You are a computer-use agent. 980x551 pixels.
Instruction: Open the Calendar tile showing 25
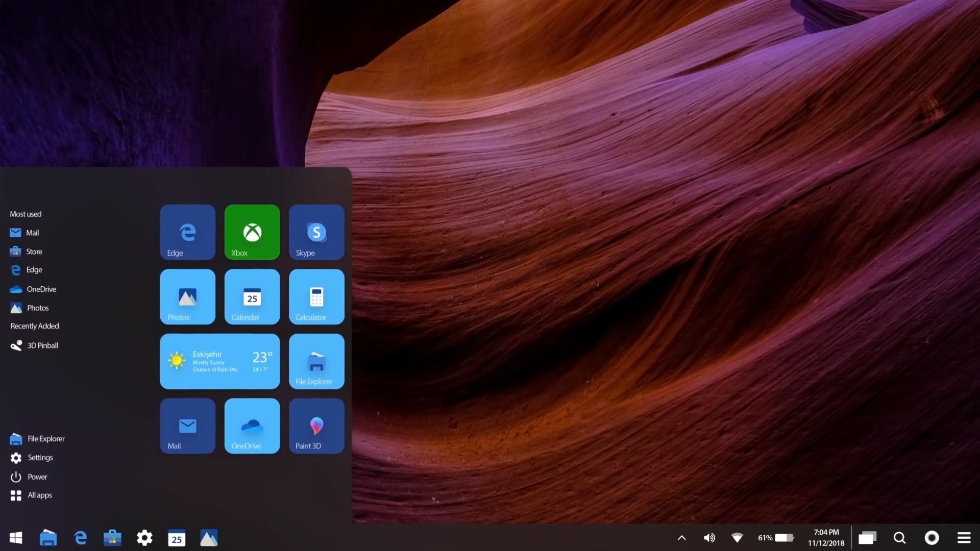252,297
